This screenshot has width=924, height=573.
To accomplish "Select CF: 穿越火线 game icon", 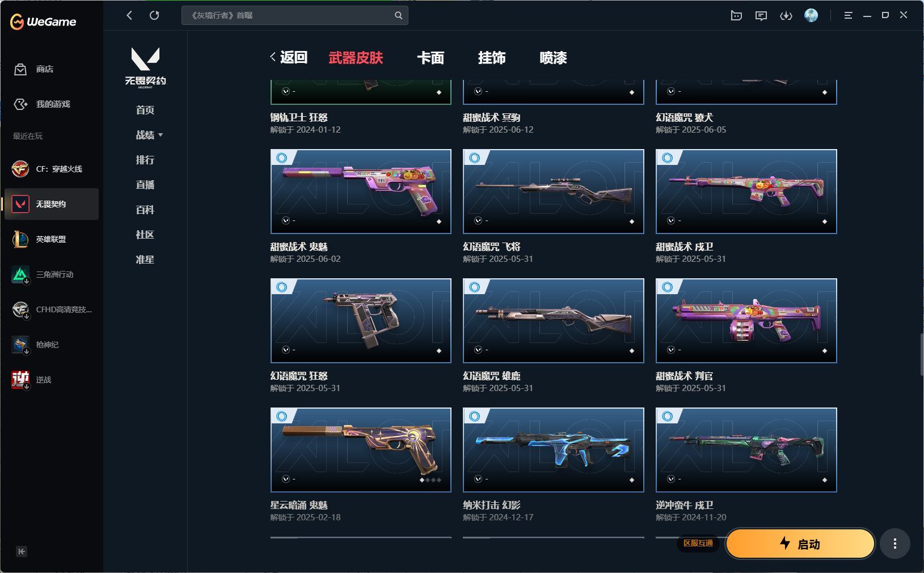I will click(20, 169).
